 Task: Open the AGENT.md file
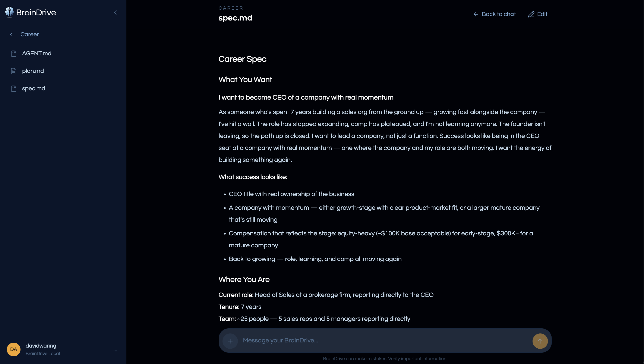click(x=37, y=53)
